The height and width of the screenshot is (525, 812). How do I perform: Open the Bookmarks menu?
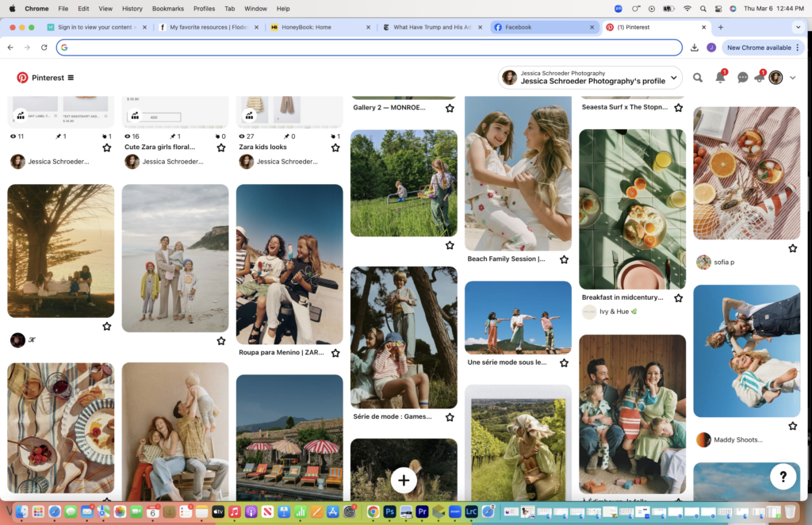coord(168,8)
